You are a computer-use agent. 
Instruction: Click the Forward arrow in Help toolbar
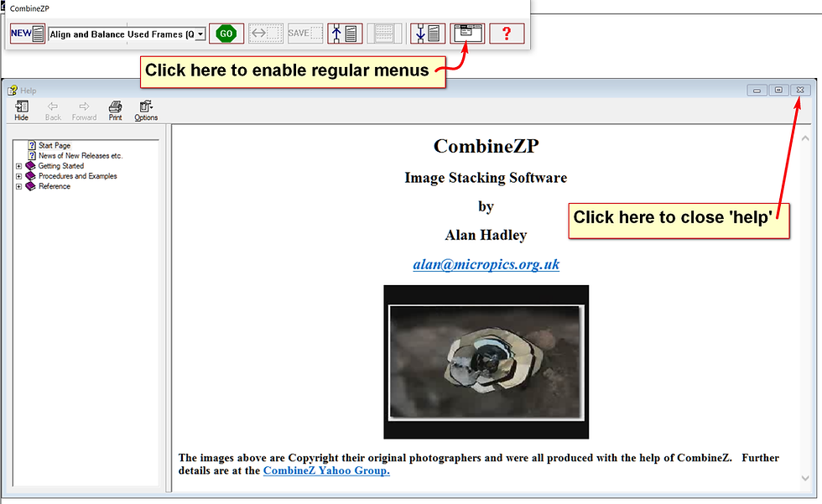click(x=84, y=111)
